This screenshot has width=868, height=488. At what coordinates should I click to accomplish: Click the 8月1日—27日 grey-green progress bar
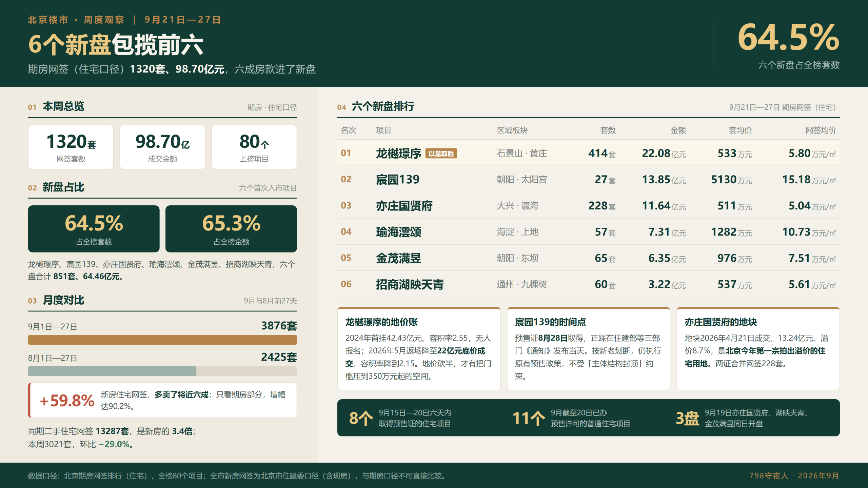[112, 371]
